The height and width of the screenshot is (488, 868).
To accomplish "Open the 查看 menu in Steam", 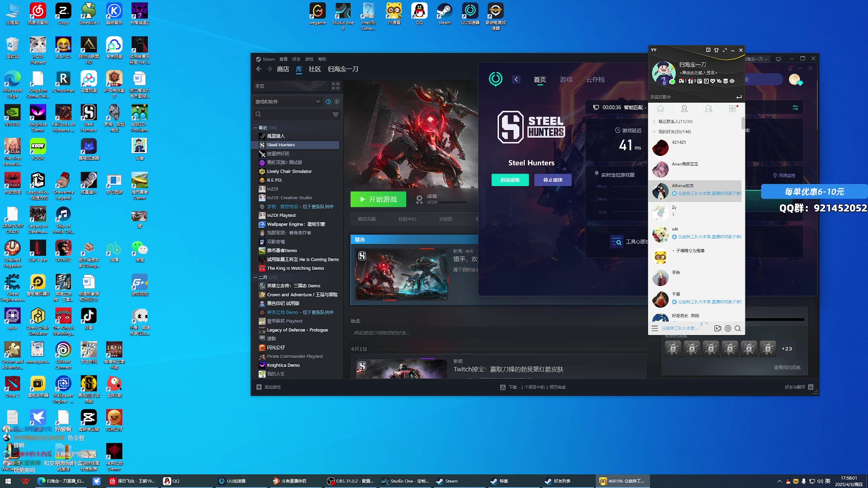I will pos(283,59).
